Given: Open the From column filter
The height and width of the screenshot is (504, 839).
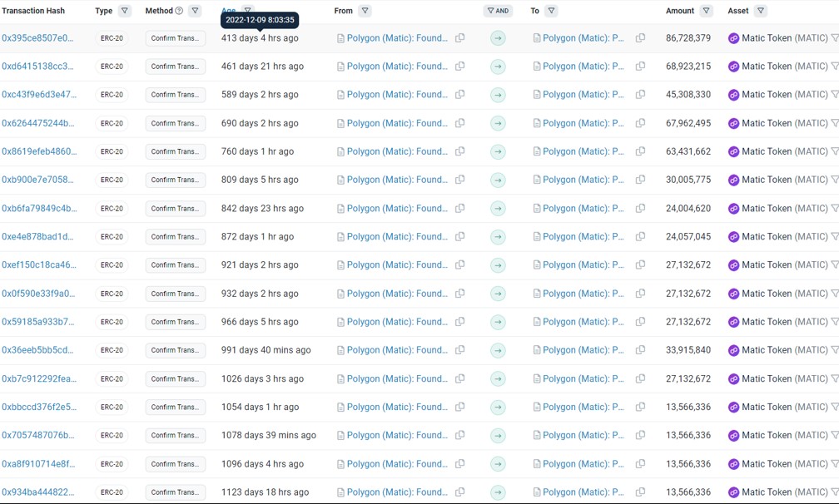Looking at the screenshot, I should pyautogui.click(x=365, y=11).
